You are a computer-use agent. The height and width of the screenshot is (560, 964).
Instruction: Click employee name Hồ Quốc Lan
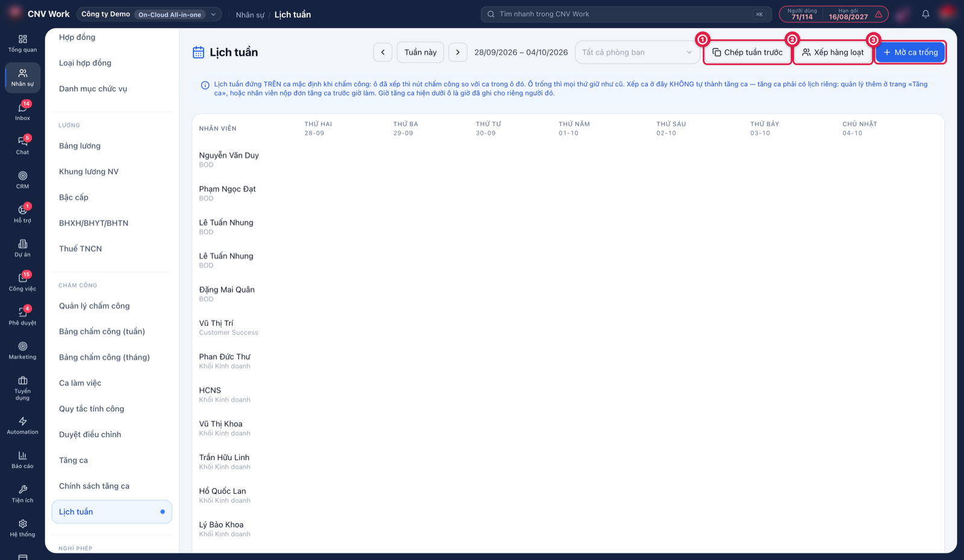(222, 491)
